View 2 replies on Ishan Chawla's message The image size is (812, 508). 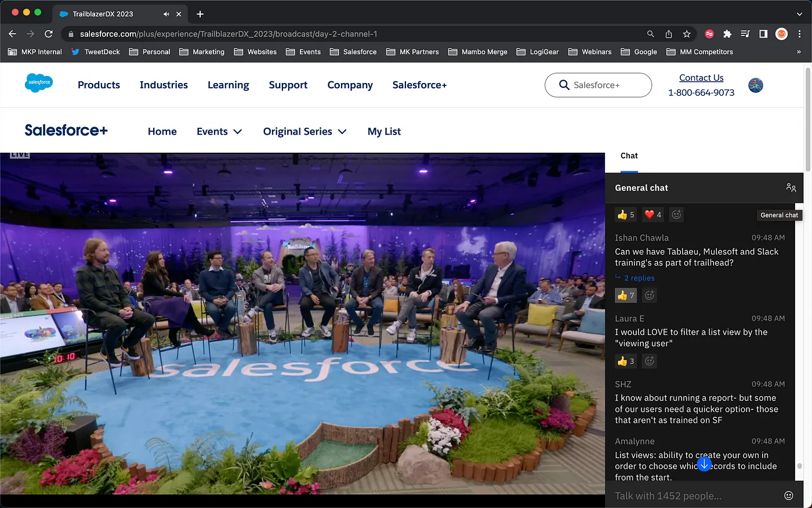639,278
